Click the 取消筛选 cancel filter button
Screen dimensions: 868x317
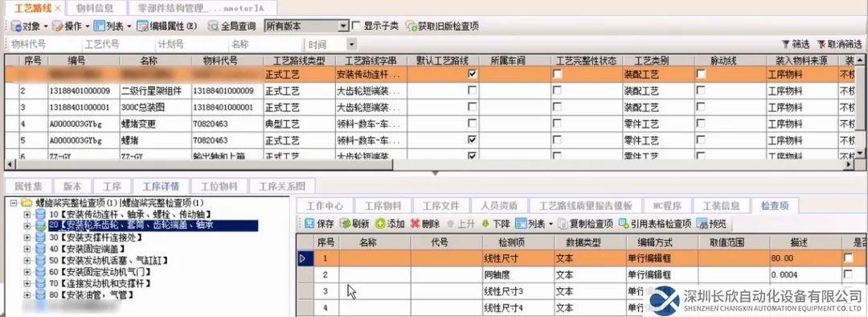pyautogui.click(x=839, y=44)
